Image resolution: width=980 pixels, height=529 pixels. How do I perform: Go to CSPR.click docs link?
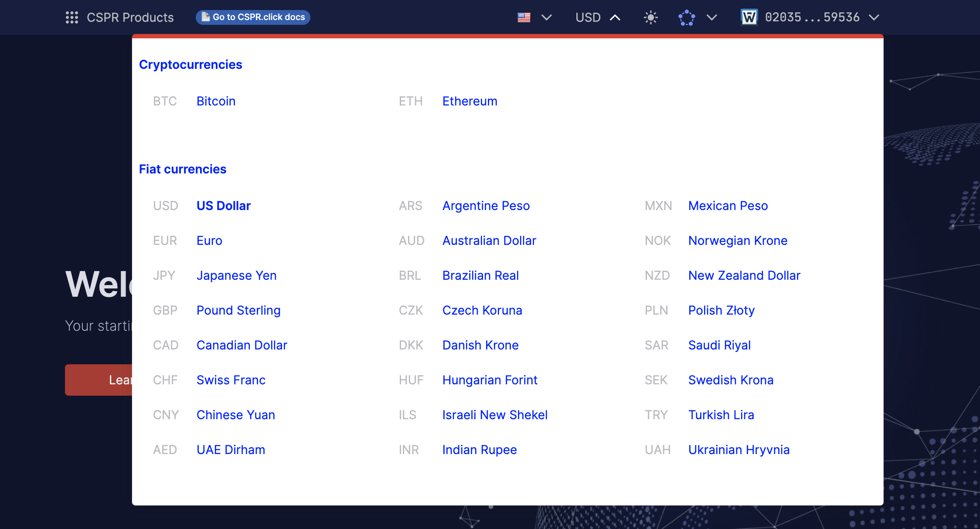pyautogui.click(x=259, y=17)
